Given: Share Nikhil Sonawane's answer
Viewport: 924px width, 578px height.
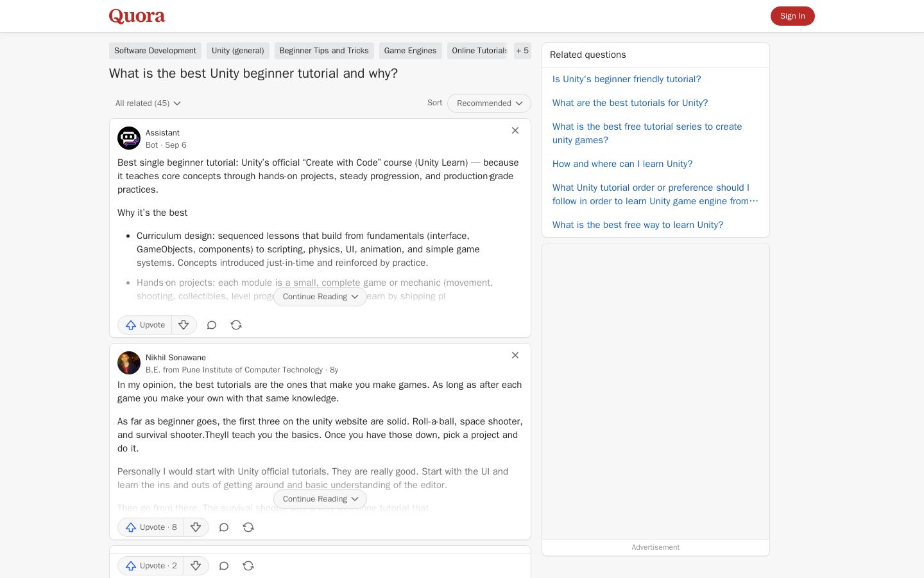Looking at the screenshot, I should coord(248,527).
